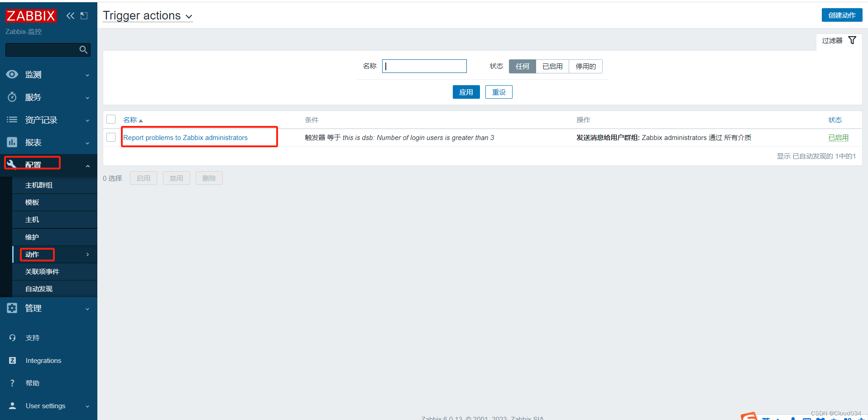Viewport: 868px width, 420px height.
Task: Expand the 动作 submenu arrow
Action: point(87,255)
